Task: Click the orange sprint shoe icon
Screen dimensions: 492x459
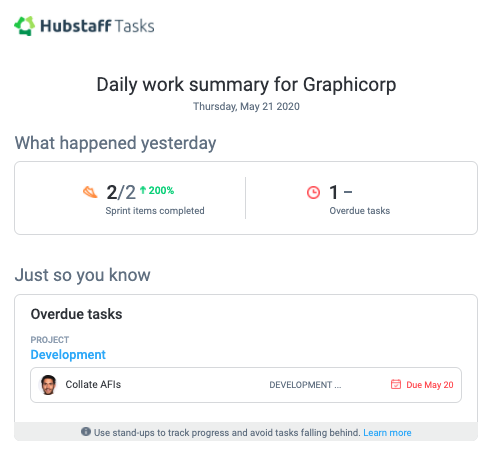Action: [90, 192]
